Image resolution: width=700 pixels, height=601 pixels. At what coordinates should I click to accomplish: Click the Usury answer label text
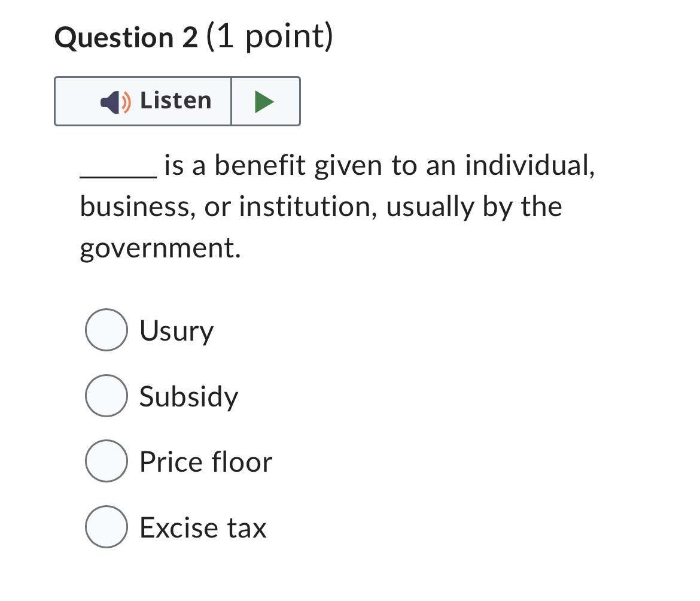pyautogui.click(x=176, y=331)
